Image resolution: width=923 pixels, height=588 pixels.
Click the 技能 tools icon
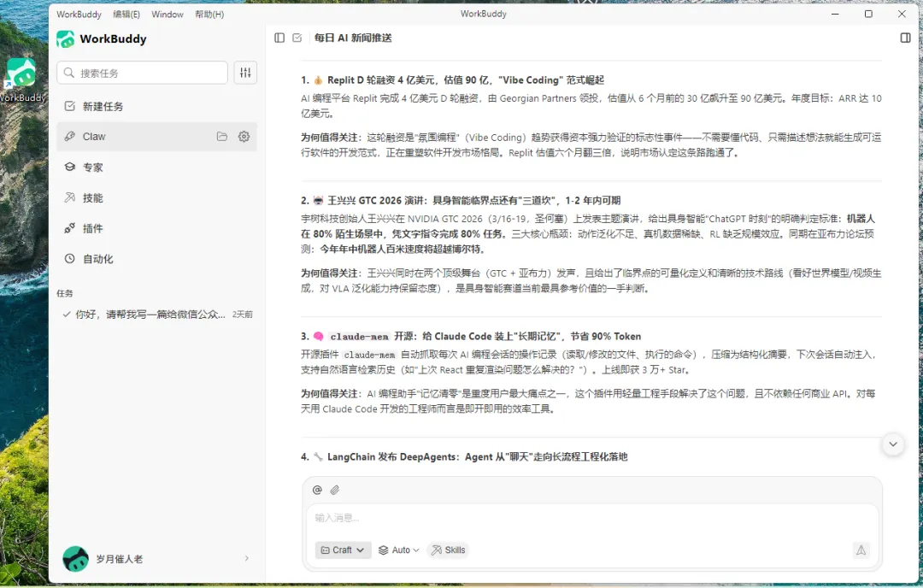[69, 197]
